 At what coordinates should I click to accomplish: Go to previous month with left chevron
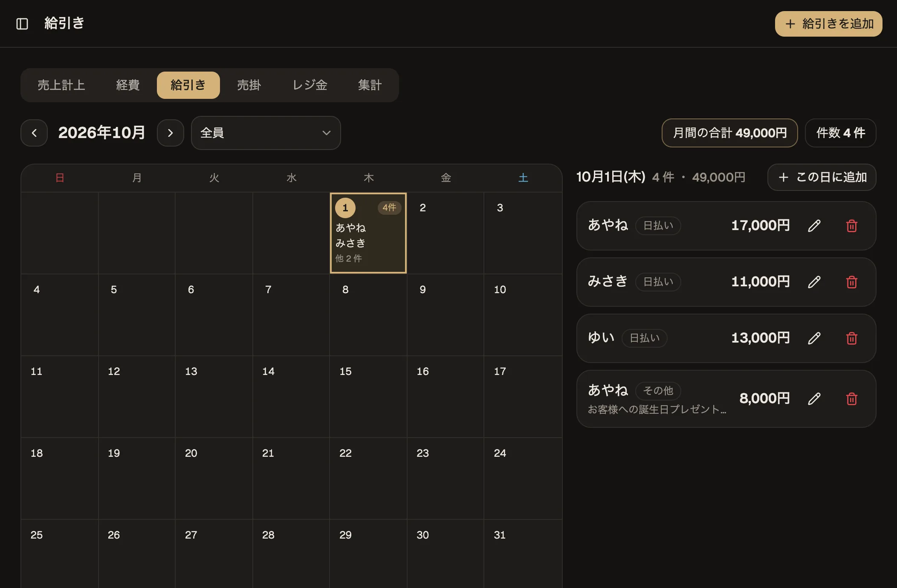[34, 133]
